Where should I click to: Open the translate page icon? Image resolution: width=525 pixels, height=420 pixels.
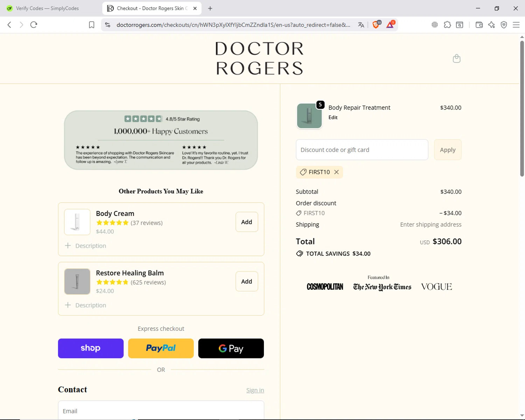[x=361, y=25]
